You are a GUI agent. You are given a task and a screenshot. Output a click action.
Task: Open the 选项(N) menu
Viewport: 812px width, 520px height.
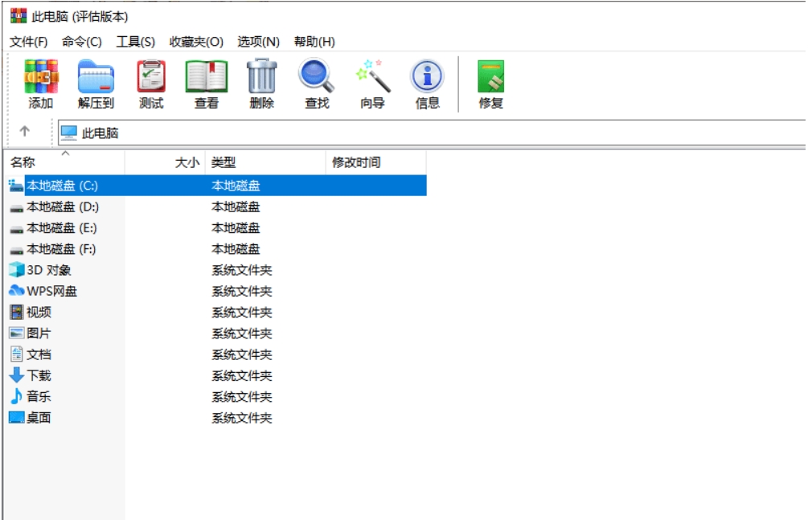click(258, 42)
